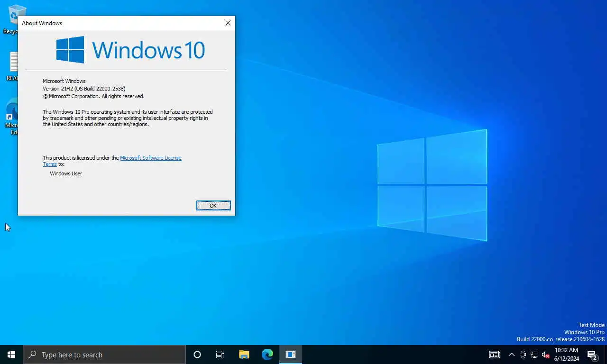Select the About Windows taskbar button
607x364 pixels.
291,355
